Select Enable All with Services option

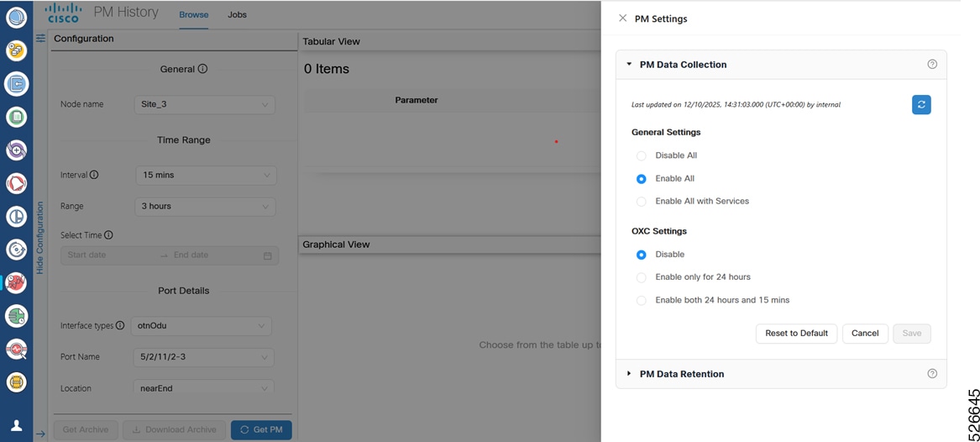641,202
